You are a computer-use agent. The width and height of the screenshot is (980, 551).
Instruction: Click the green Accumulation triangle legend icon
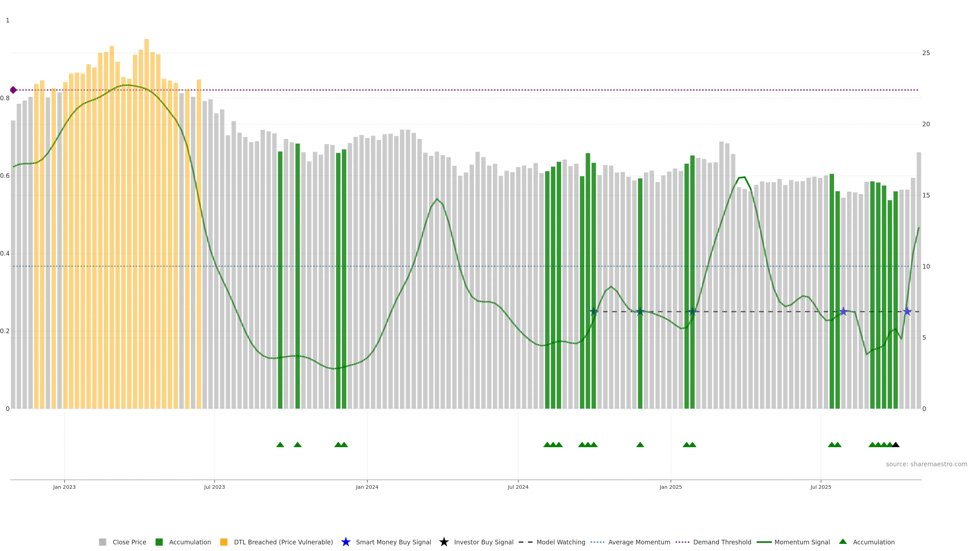coord(843,542)
